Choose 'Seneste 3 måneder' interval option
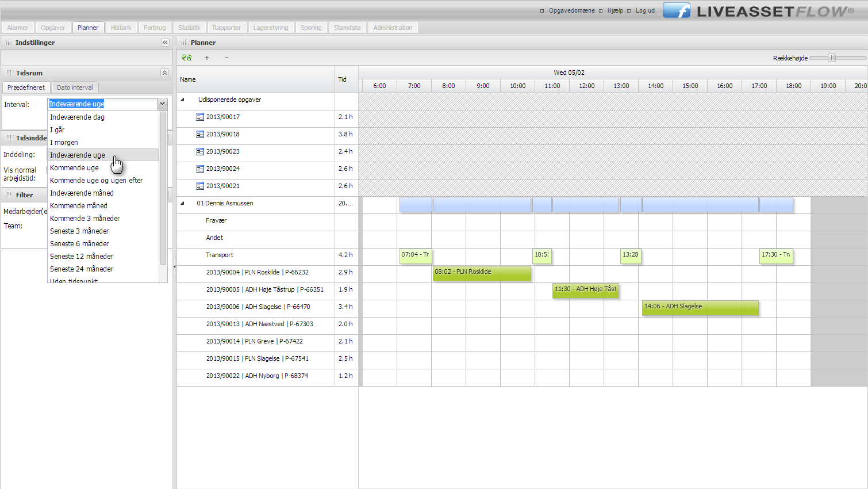The image size is (868, 489). coord(79,231)
